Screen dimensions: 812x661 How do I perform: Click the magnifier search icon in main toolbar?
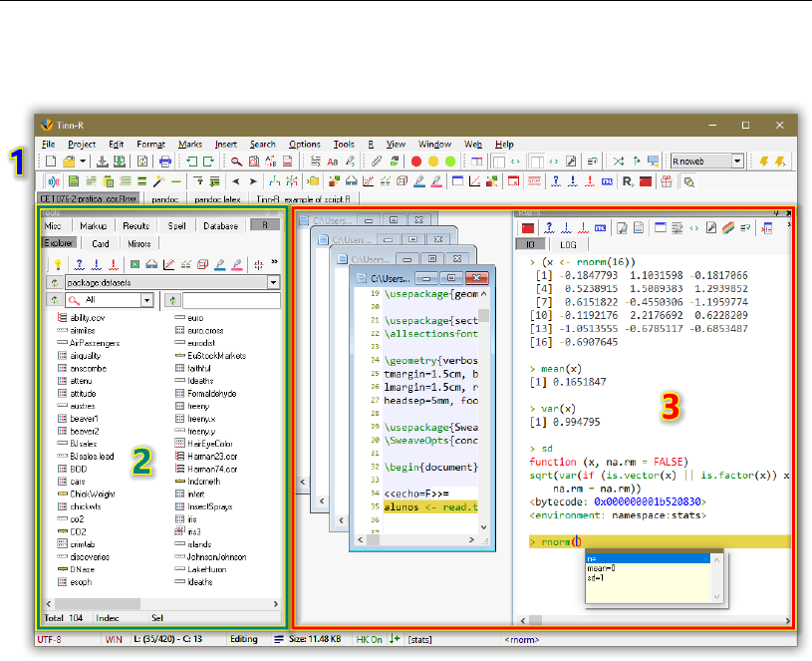[237, 161]
